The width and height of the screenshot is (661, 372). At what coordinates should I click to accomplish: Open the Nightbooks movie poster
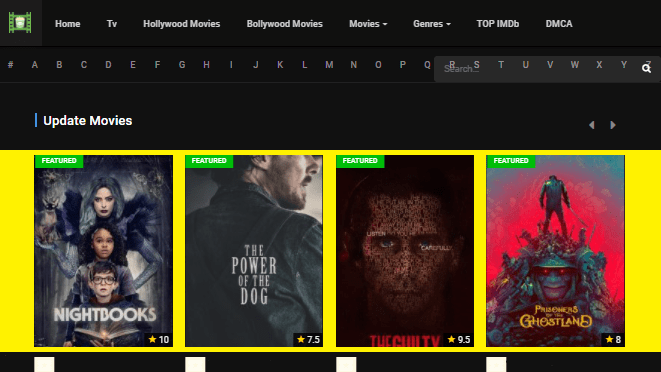tap(103, 251)
